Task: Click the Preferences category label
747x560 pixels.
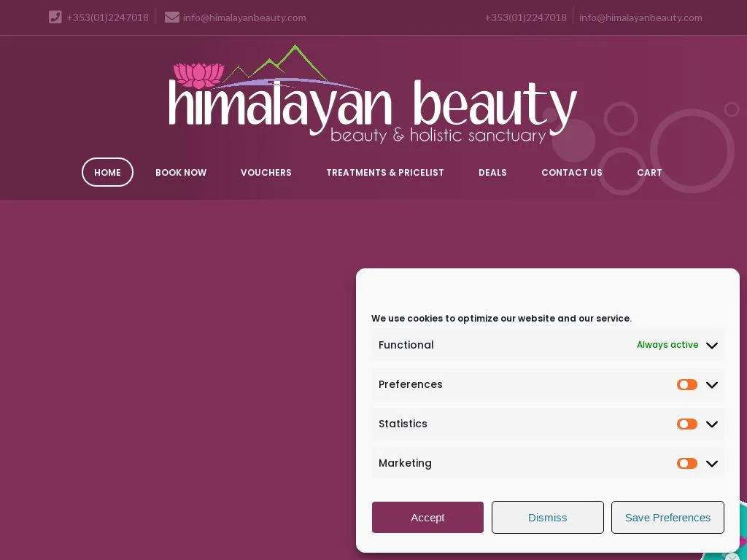Action: (410, 385)
